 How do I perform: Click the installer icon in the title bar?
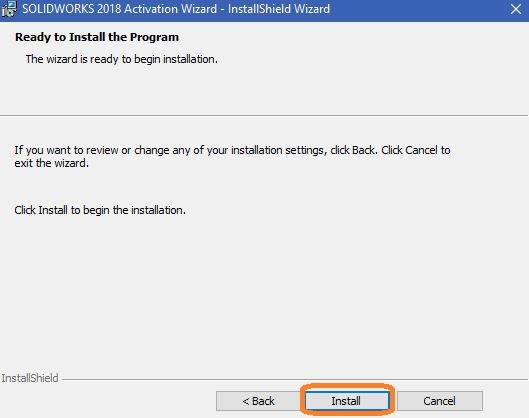click(x=9, y=9)
